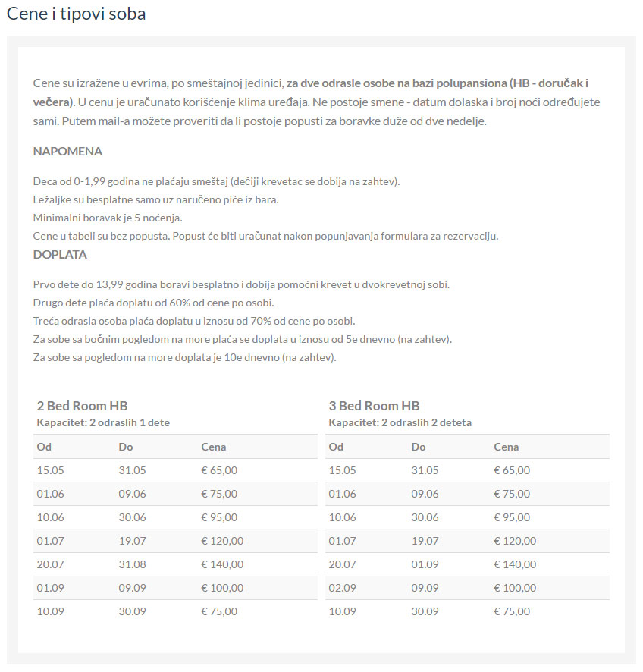Select the "3 Bed Room HB" table title
Image resolution: width=643 pixels, height=672 pixels.
point(374,406)
